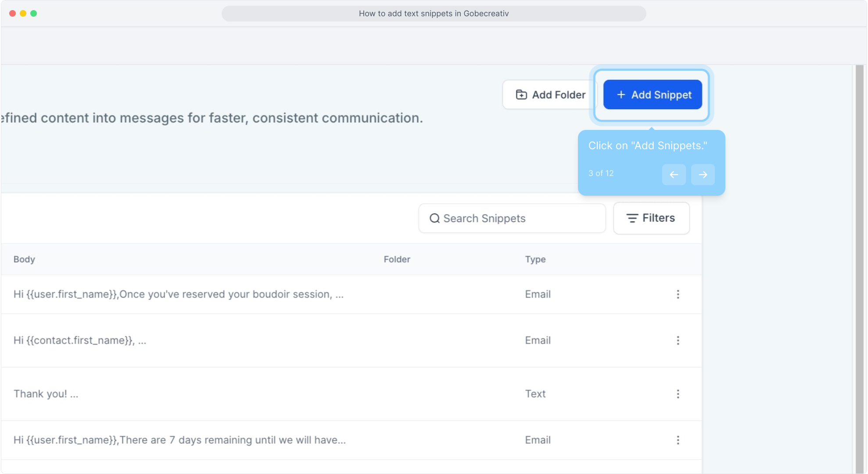The image size is (868, 474).
Task: Open the Hi contact.first_name email snippet
Action: click(80, 341)
